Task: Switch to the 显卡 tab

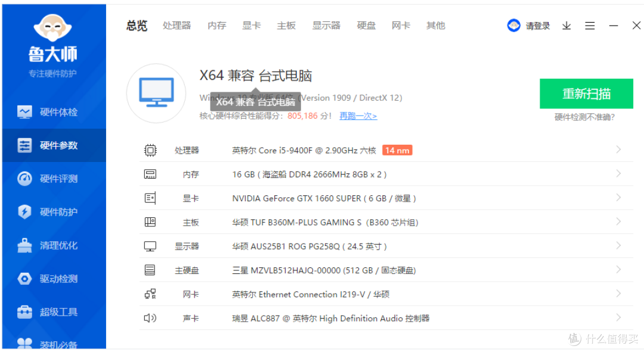Action: 252,26
